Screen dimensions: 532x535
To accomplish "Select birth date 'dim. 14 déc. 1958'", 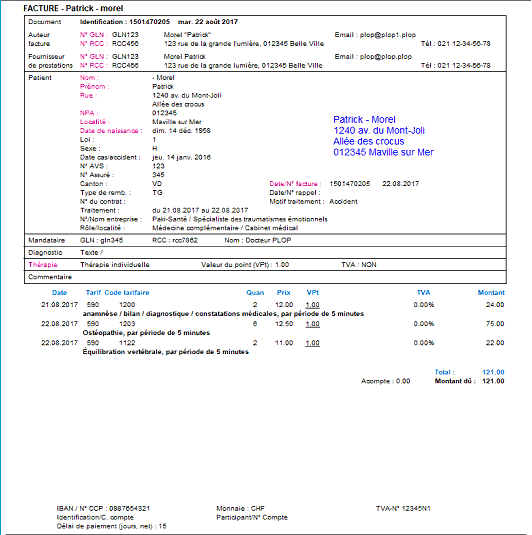I will 181,131.
